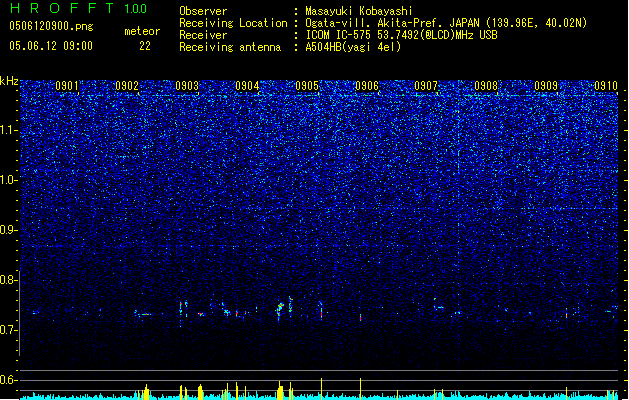Click the date stamp 05.06.12 09:00
The height and width of the screenshot is (400, 629).
[51, 46]
